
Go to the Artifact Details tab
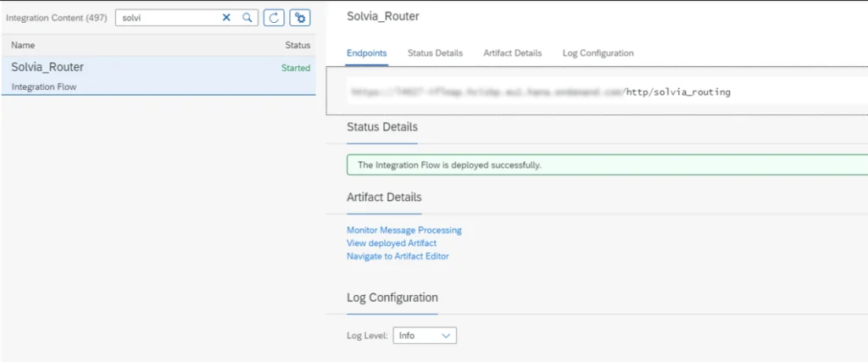[512, 53]
